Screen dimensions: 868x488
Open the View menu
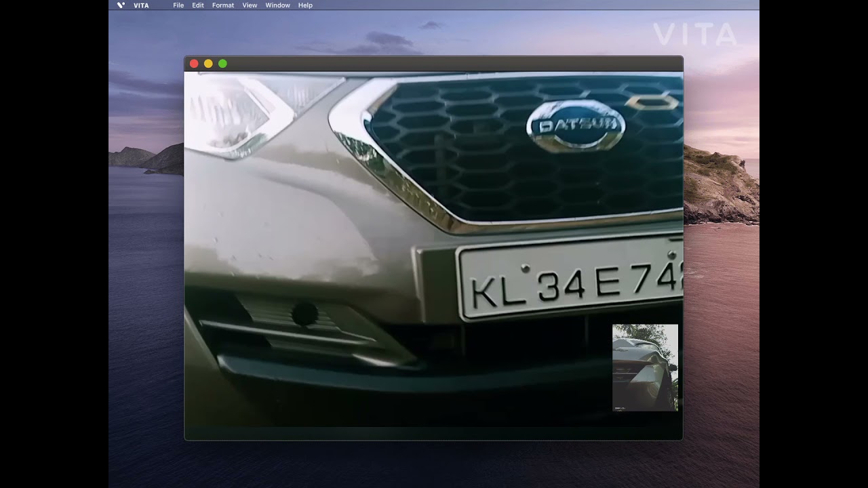click(x=250, y=5)
